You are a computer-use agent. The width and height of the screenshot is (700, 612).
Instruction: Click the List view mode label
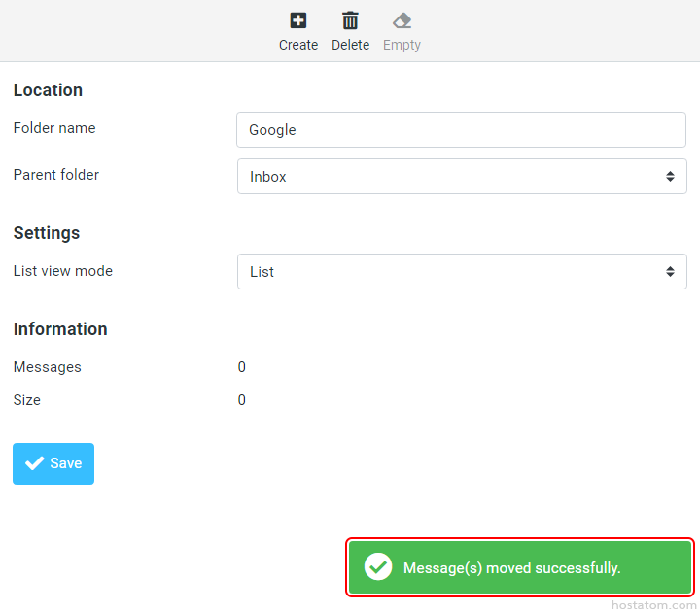63,271
